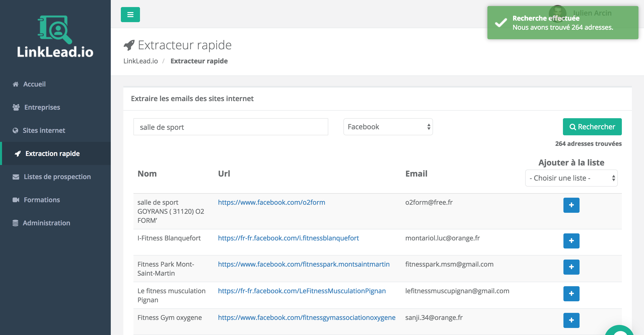Screen dimensions: 644x335
Task: Click the 264 adresses trouvées text
Action: click(588, 144)
